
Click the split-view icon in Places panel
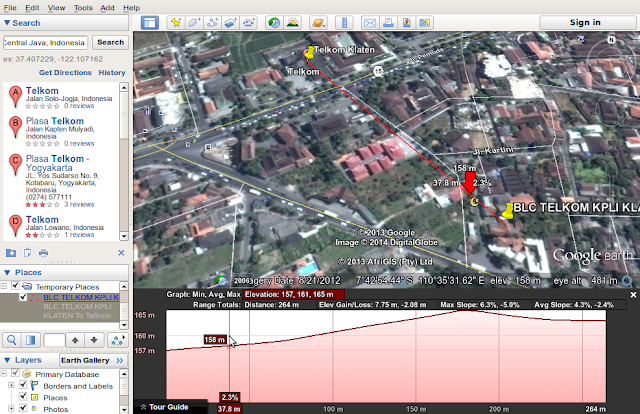coord(31,340)
